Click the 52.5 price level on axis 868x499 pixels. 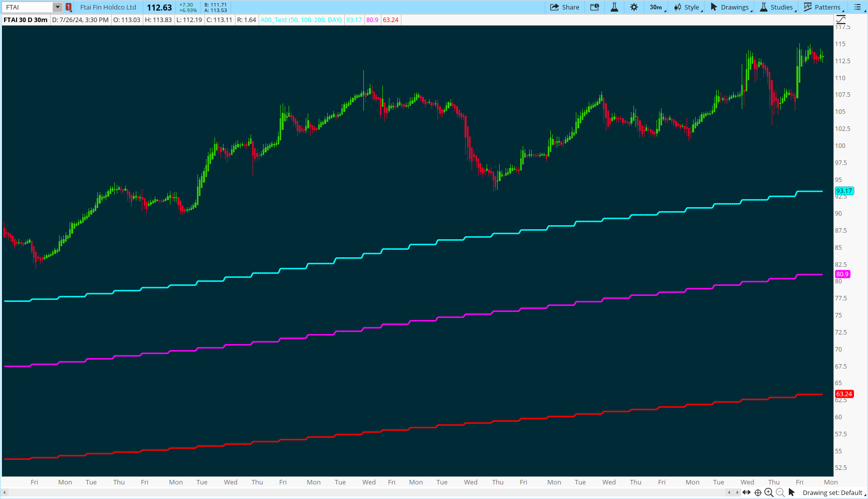coord(841,468)
